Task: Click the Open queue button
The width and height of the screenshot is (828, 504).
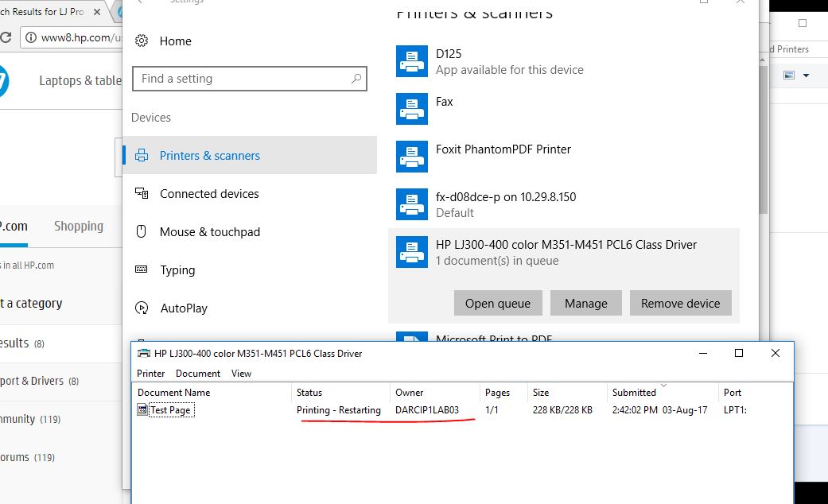Action: 498,303
